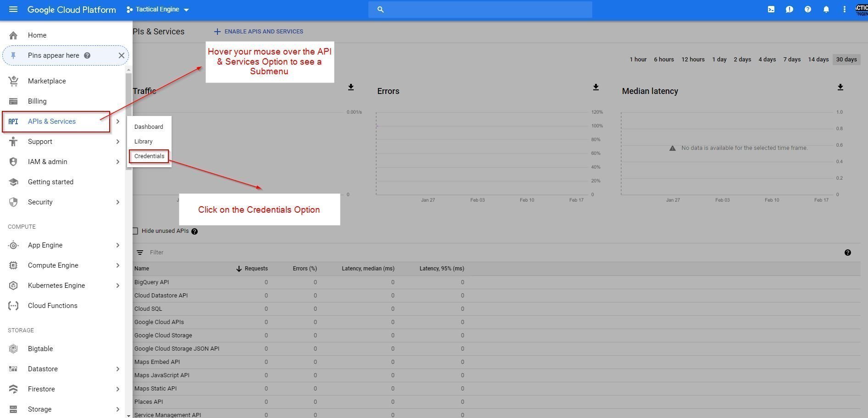Open the Help question mark in top bar
Screen dimensions: 868x418
808,9
